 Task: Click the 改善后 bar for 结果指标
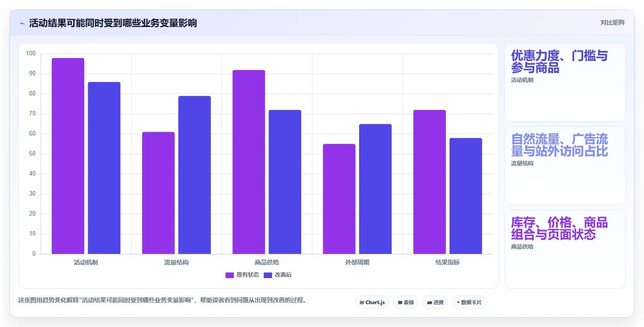click(x=466, y=196)
